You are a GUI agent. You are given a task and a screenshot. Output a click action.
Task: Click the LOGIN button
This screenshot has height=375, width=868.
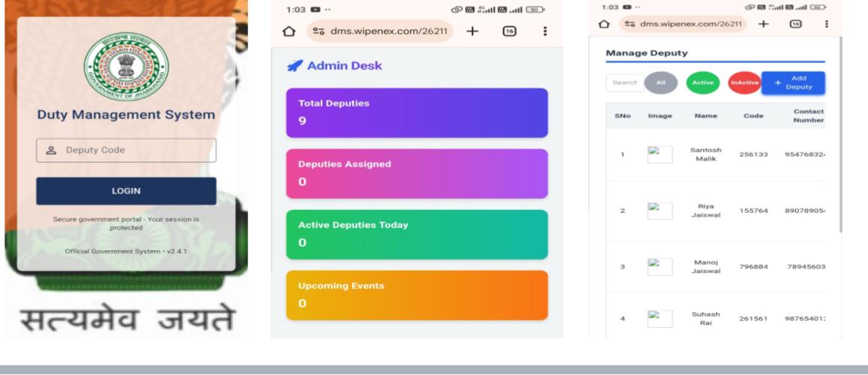click(126, 191)
